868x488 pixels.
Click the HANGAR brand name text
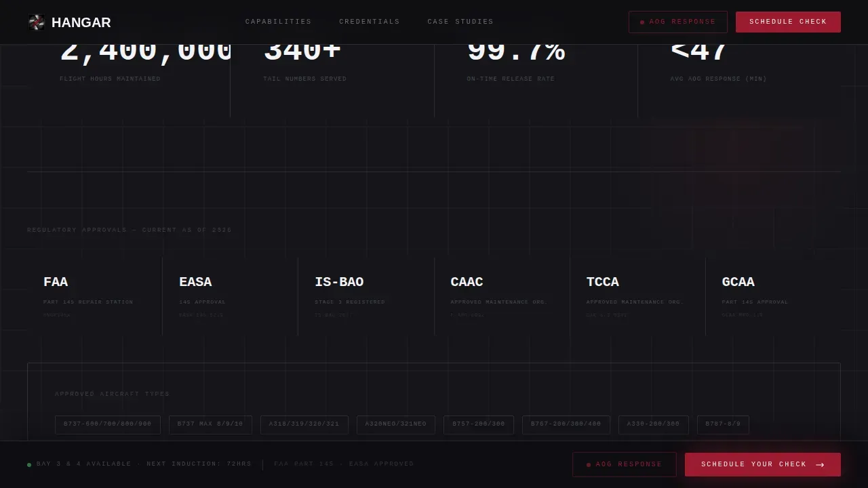tap(81, 22)
